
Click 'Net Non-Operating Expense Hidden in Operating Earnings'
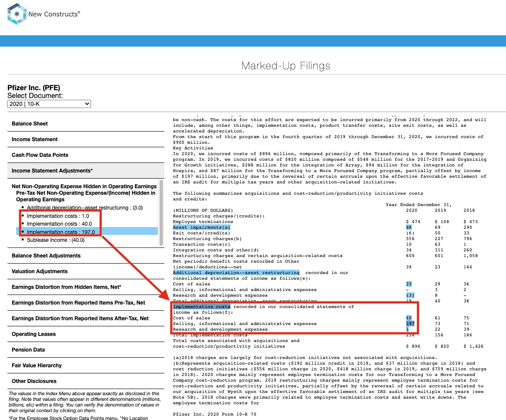pos(84,186)
